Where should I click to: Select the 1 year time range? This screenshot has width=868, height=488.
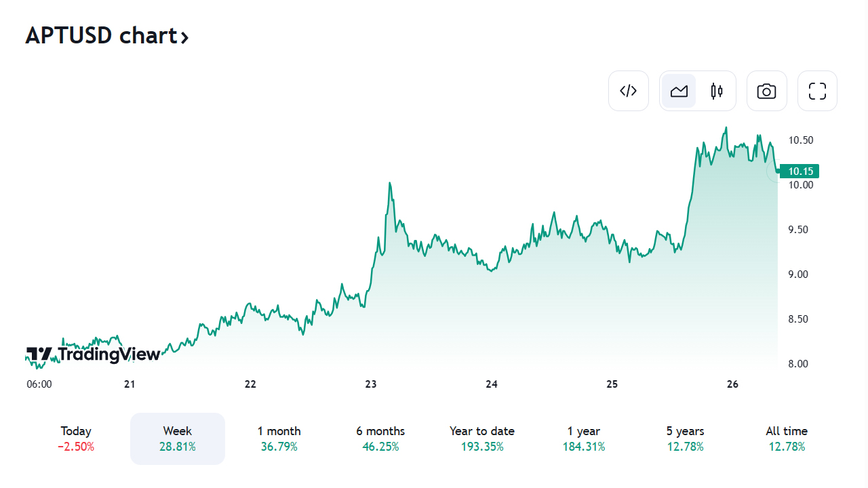(584, 439)
